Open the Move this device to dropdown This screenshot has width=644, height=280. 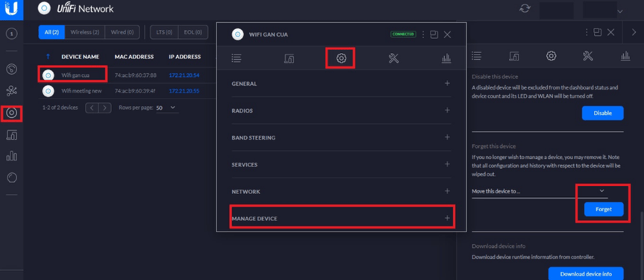point(540,192)
